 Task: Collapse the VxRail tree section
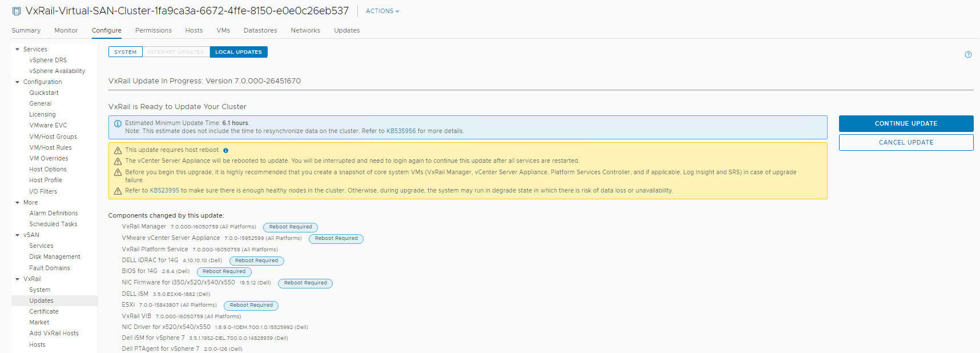point(18,279)
